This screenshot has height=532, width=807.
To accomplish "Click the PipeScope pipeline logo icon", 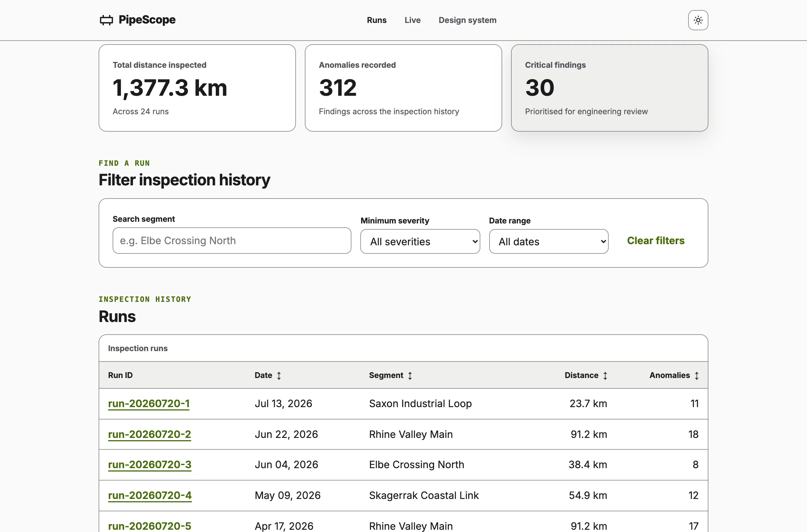I will tap(106, 20).
